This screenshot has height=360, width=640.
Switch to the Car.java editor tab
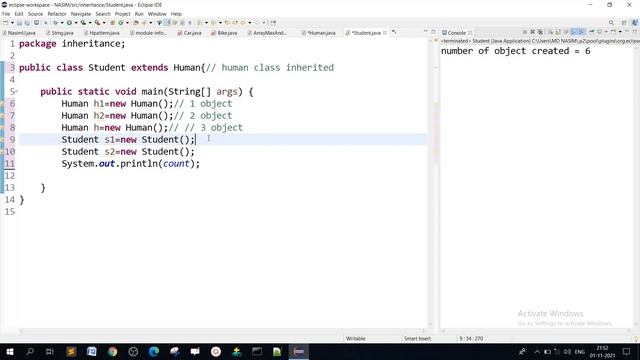(x=190, y=33)
